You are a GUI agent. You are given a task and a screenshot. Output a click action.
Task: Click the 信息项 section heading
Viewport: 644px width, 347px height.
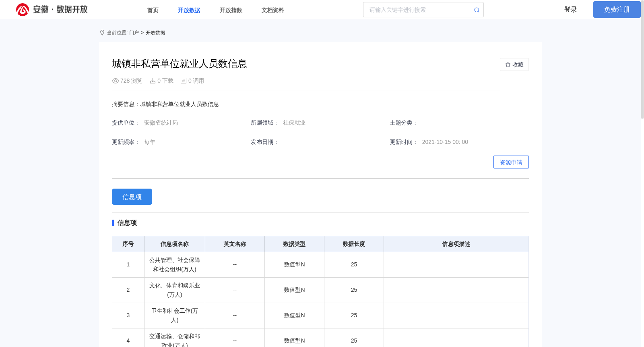click(127, 223)
